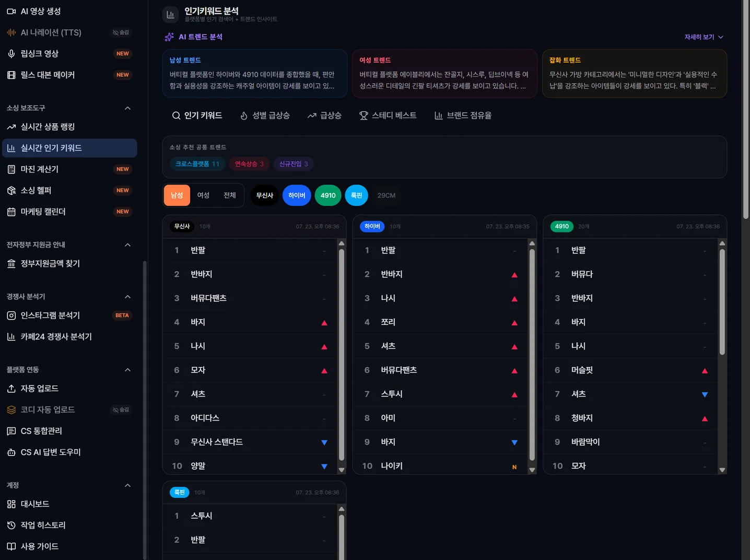Select the 전체 gender filter
Viewport: 750px width, 560px height.
(230, 195)
